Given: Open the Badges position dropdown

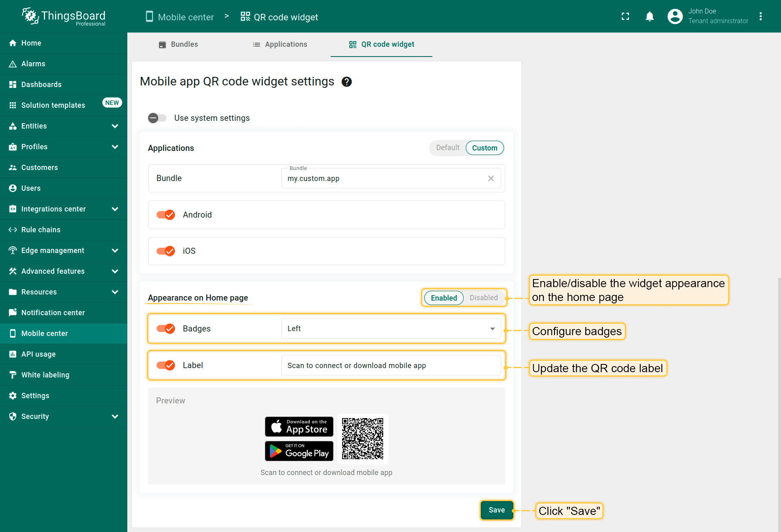Looking at the screenshot, I should (391, 329).
